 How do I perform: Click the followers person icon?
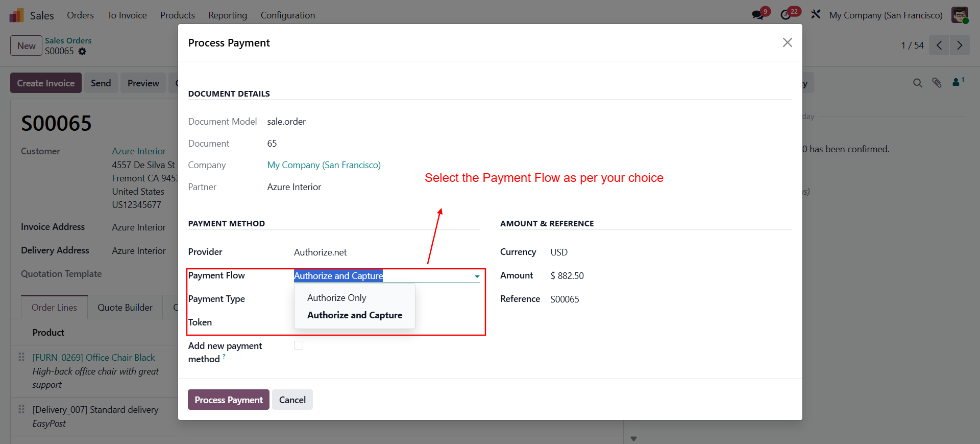(958, 82)
